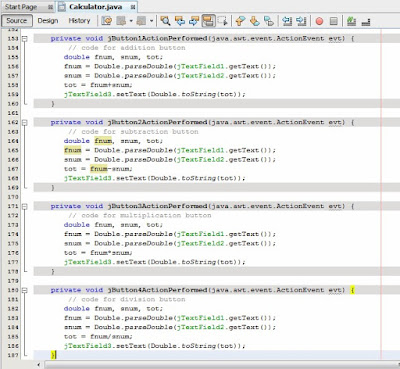Click the horizontal scrollbar left arrow
The height and width of the screenshot is (369, 400).
pos(39,365)
